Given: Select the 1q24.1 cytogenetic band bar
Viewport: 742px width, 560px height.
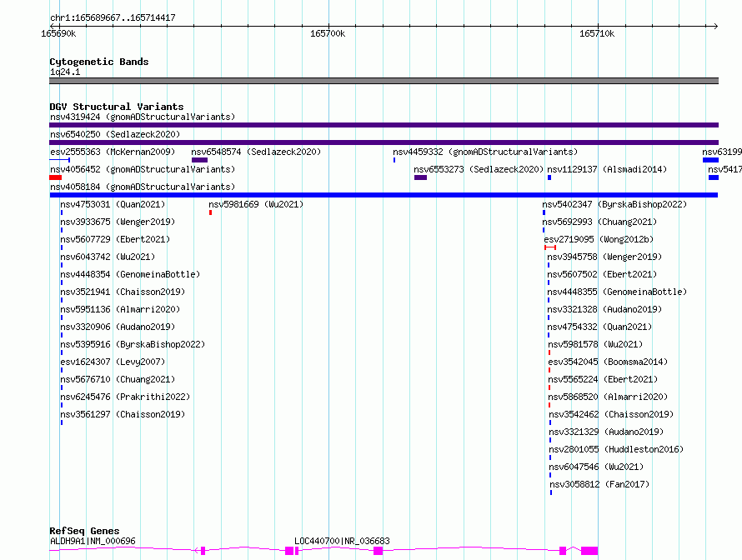Looking at the screenshot, I should (384, 81).
